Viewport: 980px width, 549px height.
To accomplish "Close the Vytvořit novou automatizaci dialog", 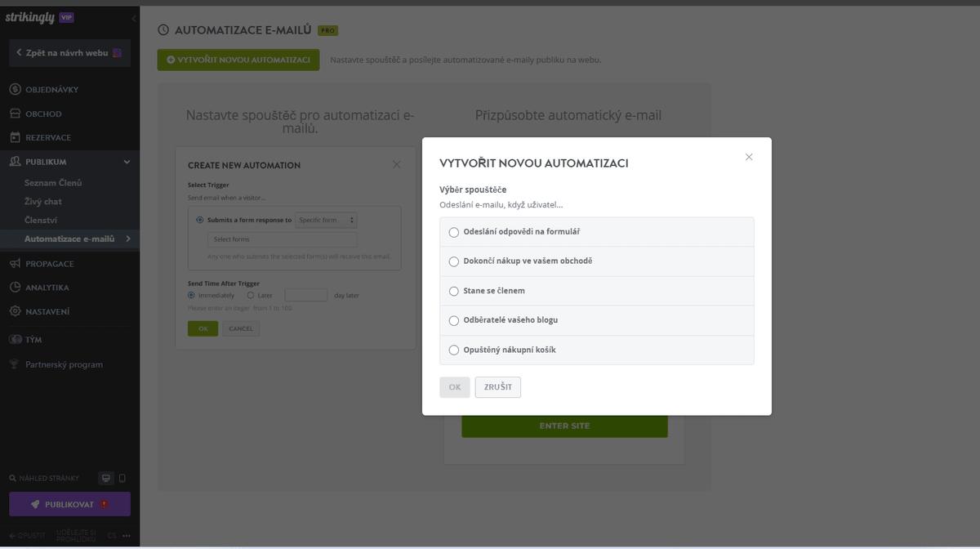I will point(749,157).
